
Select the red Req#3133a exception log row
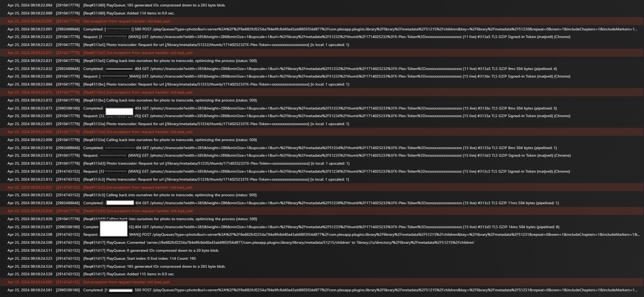click(x=322, y=132)
